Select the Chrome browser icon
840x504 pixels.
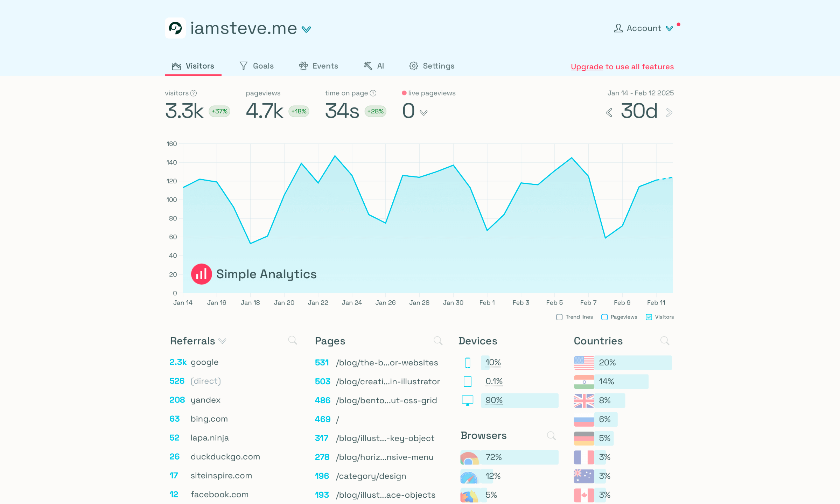point(469,457)
